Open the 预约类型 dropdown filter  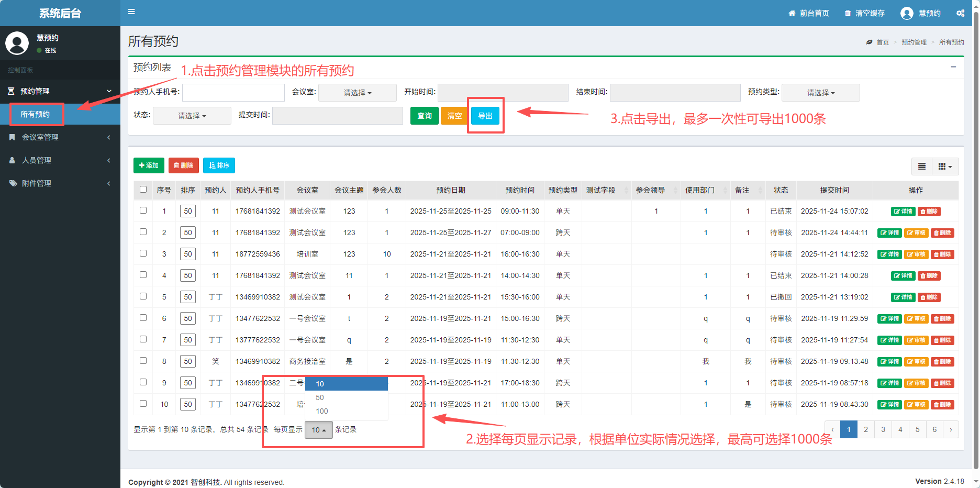click(820, 93)
